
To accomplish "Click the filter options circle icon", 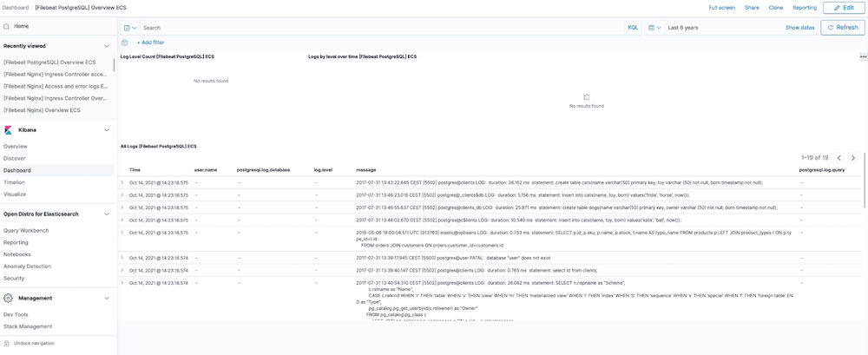I will point(124,42).
